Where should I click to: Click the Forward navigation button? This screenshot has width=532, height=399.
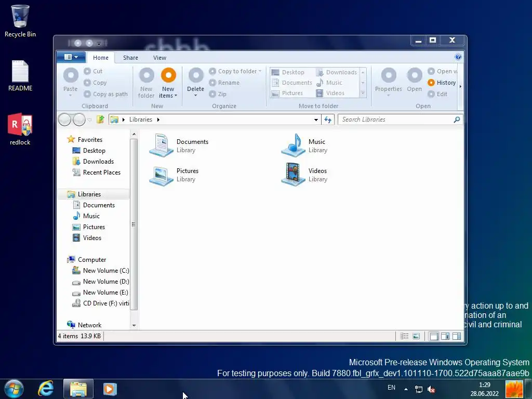click(x=79, y=119)
